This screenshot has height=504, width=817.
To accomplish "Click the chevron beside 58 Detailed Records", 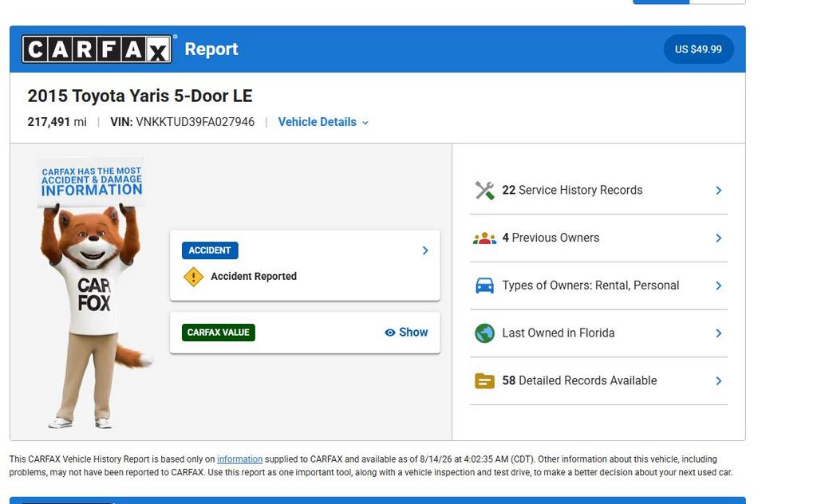I will [x=719, y=381].
